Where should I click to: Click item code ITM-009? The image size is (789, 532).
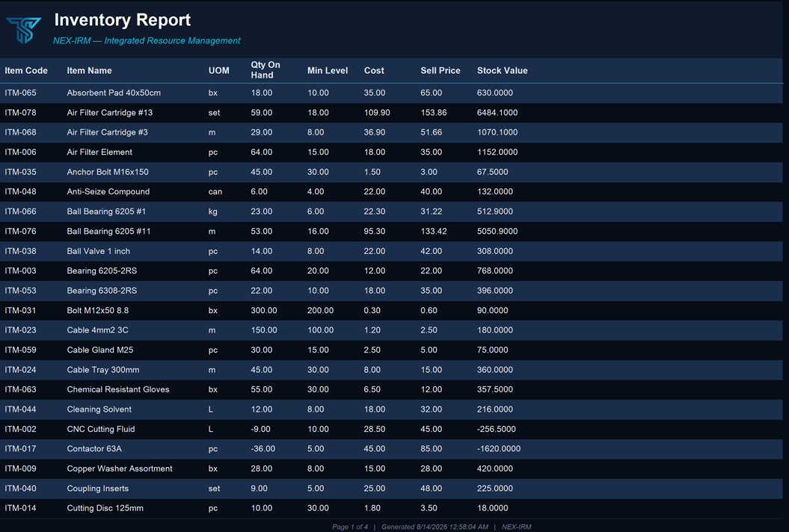pyautogui.click(x=21, y=468)
